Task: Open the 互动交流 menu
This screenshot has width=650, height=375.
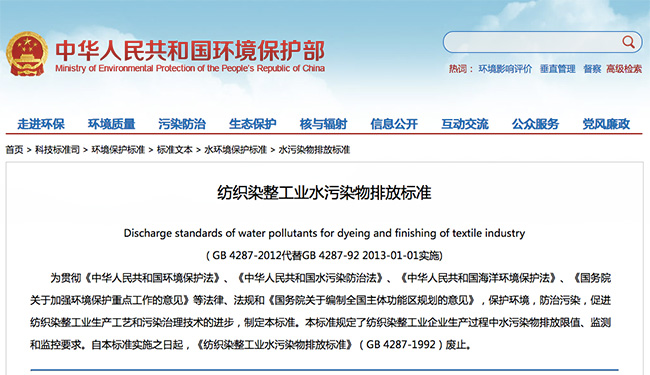Action: [465, 124]
